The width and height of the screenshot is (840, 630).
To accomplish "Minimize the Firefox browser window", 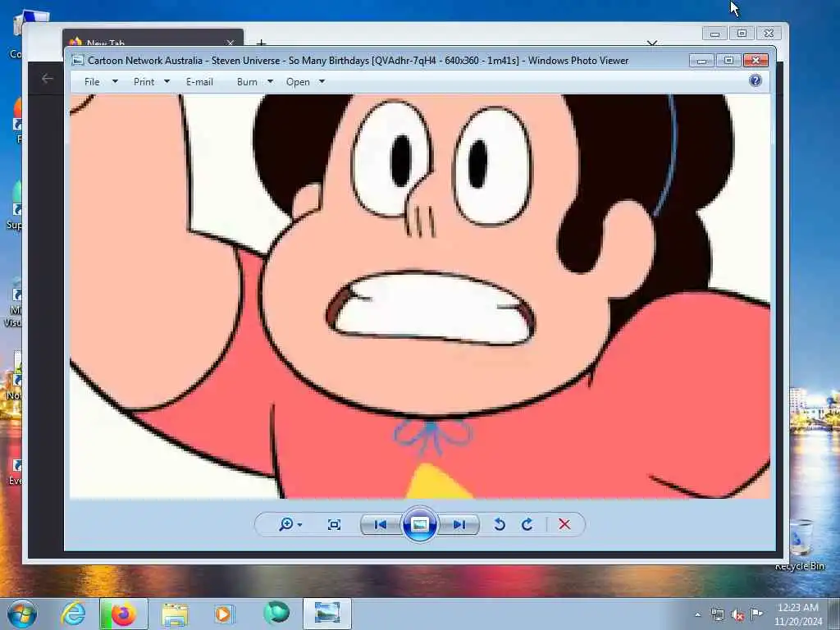I will tap(714, 33).
